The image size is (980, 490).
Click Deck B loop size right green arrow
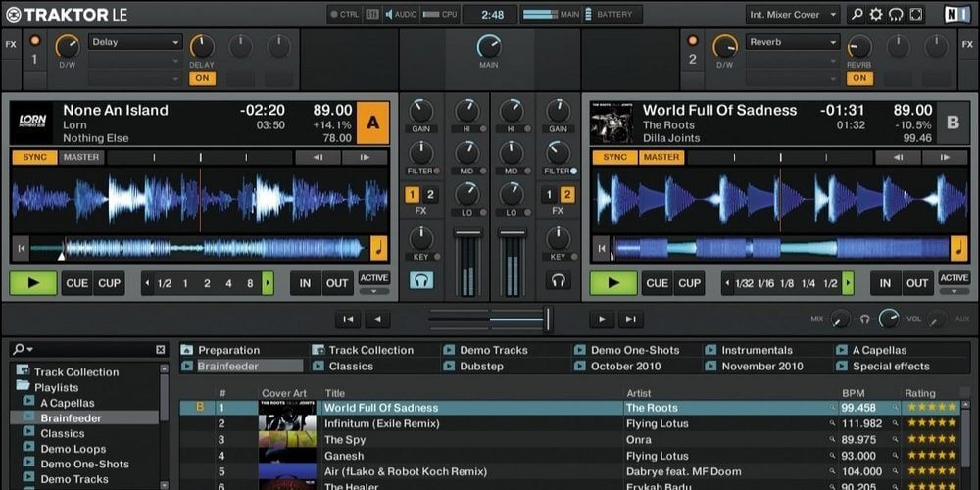(x=848, y=283)
